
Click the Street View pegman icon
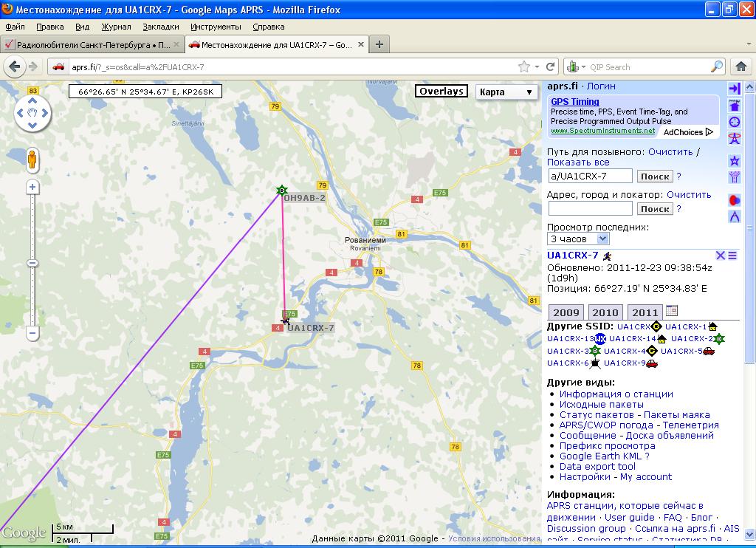click(x=32, y=160)
